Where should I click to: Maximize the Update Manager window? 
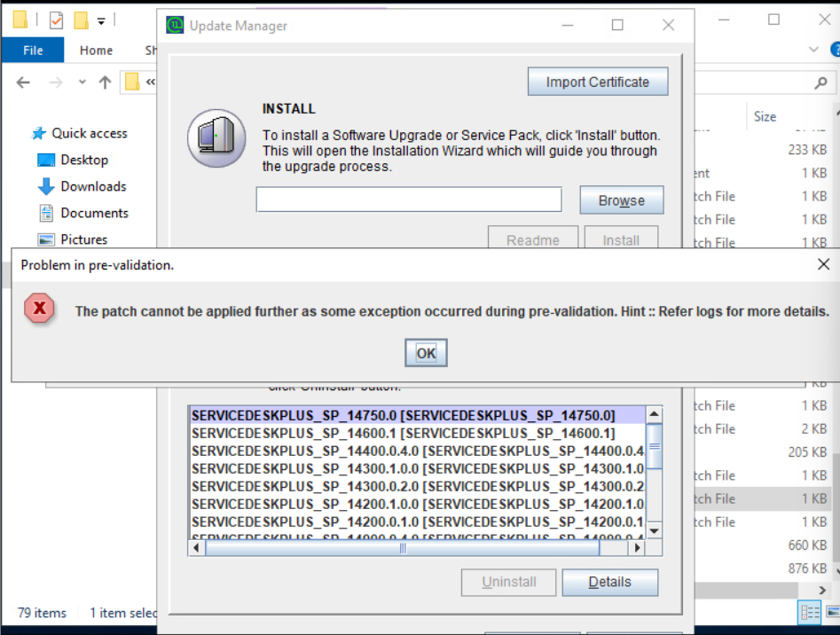617,25
